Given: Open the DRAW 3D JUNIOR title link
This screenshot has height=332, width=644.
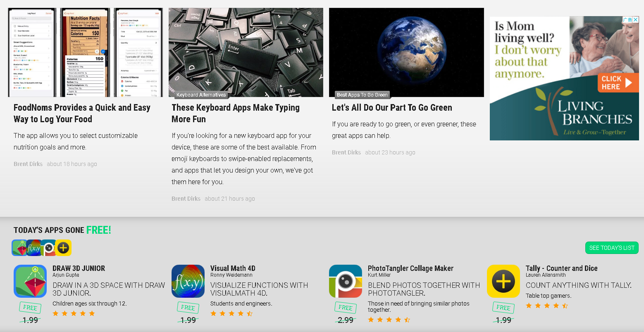Looking at the screenshot, I should coord(79,268).
